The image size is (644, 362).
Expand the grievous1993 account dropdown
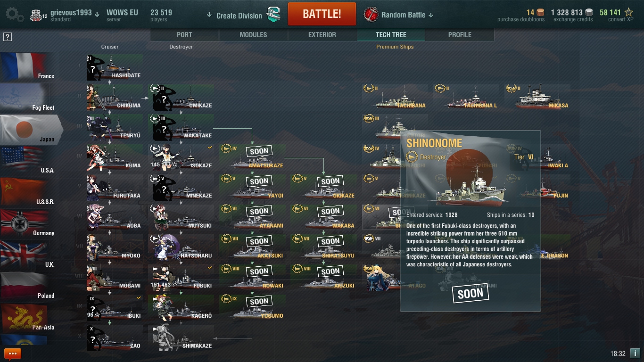[x=97, y=14]
